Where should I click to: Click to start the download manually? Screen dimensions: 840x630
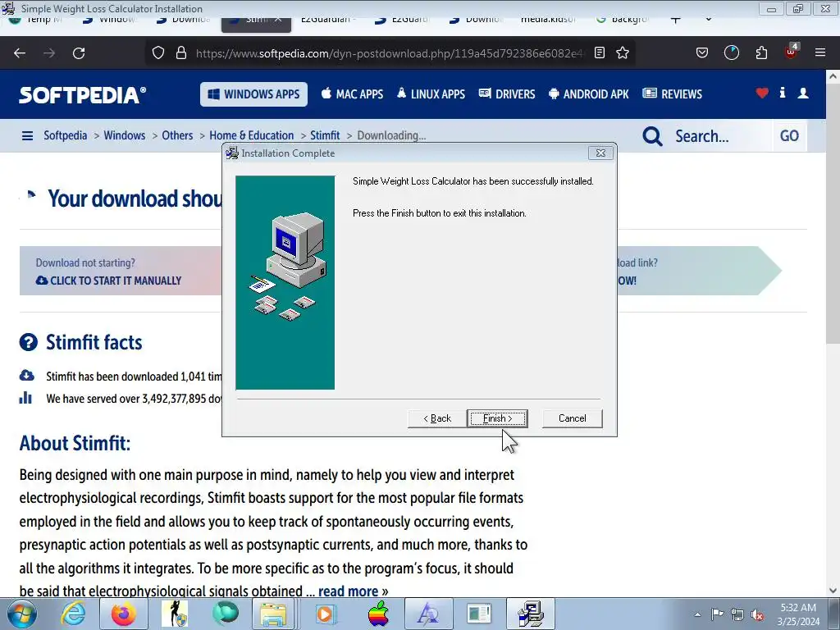pyautogui.click(x=109, y=281)
